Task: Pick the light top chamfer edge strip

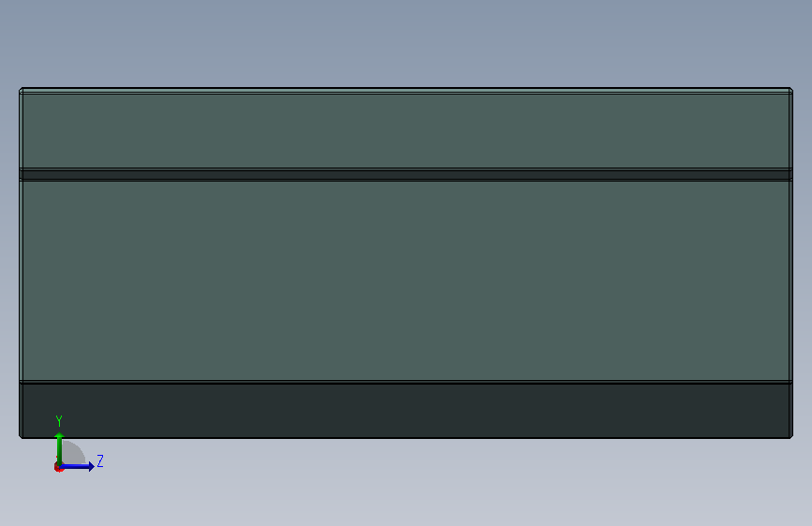Action: click(x=406, y=91)
